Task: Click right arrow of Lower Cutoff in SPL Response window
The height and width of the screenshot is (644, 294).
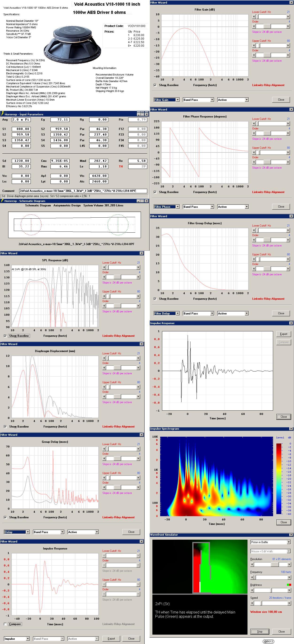Action: 138,267
